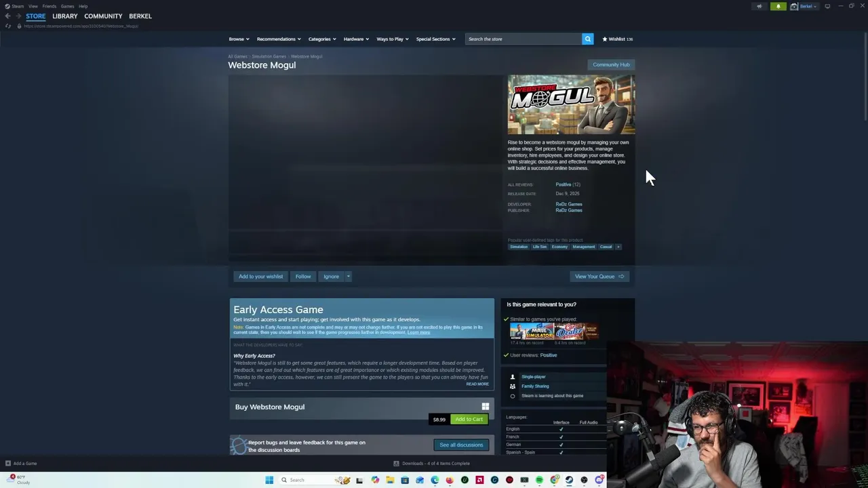Viewport: 868px width, 488px height.
Task: Open the Microsoft Store taskbar icon
Action: (405, 480)
